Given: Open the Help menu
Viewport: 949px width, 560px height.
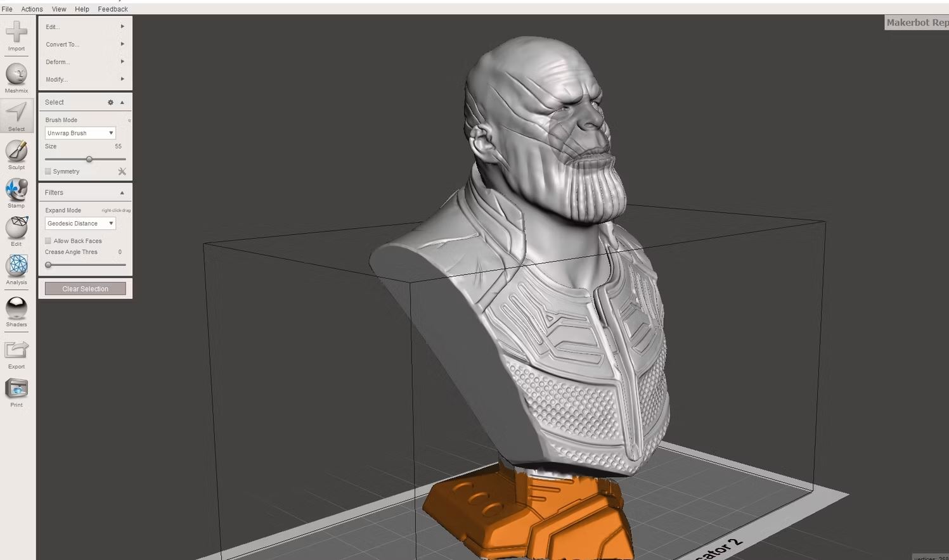Looking at the screenshot, I should pos(82,9).
